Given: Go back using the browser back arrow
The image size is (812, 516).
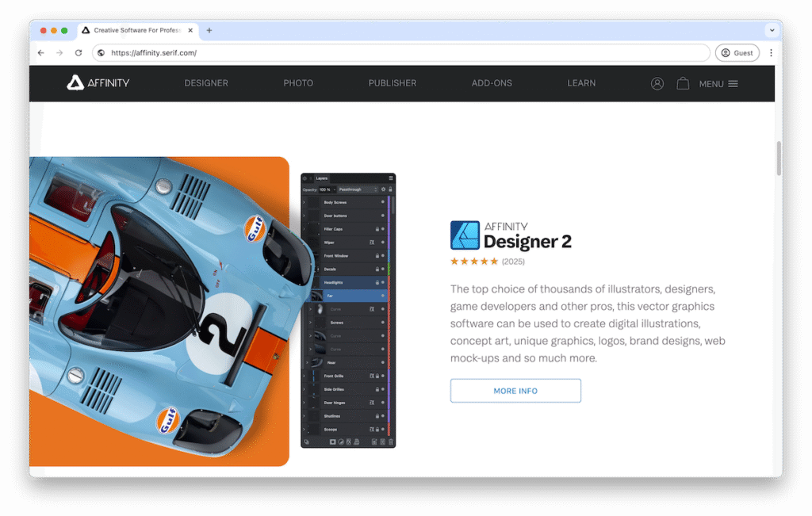Looking at the screenshot, I should click(x=41, y=53).
